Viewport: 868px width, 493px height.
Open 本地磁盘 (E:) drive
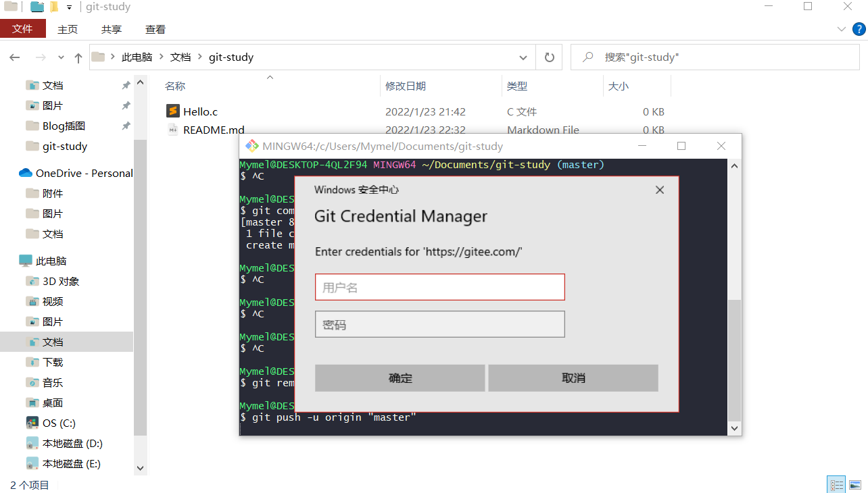click(x=72, y=463)
